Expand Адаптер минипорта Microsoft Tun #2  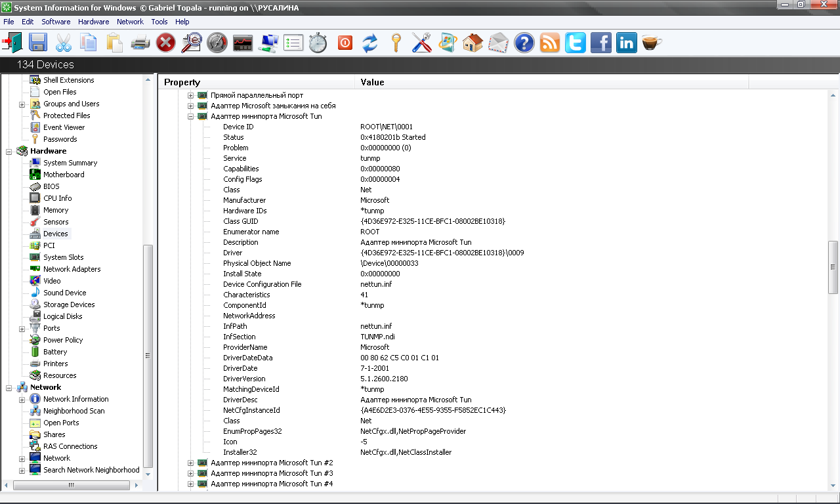coord(191,463)
